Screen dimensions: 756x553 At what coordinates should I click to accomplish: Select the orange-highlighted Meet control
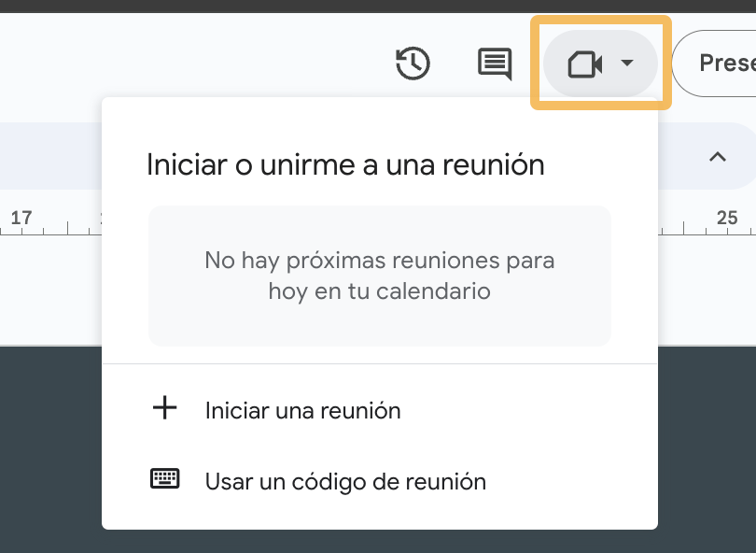600,64
